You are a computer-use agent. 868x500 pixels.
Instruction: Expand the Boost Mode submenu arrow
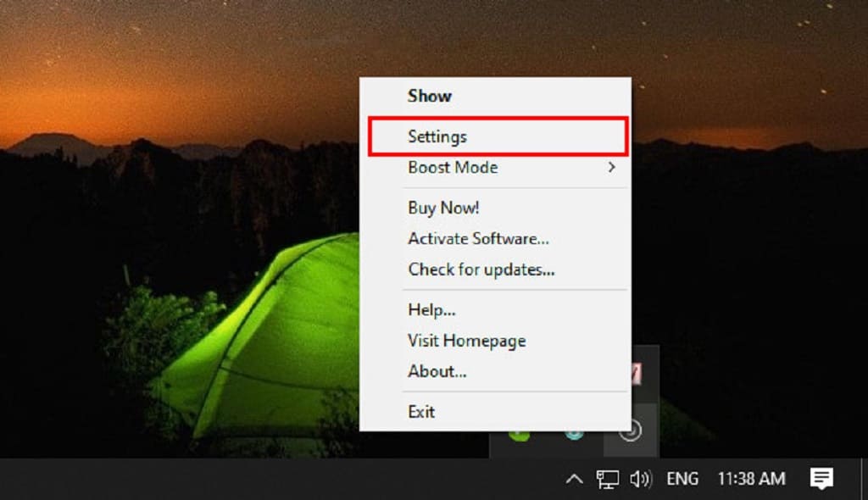coord(612,167)
